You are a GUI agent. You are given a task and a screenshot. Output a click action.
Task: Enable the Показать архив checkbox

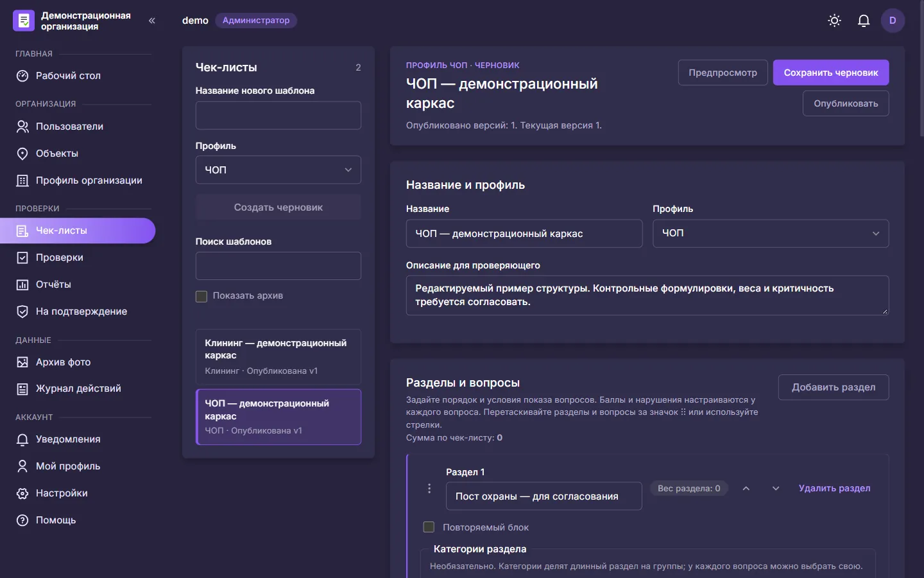pyautogui.click(x=201, y=296)
